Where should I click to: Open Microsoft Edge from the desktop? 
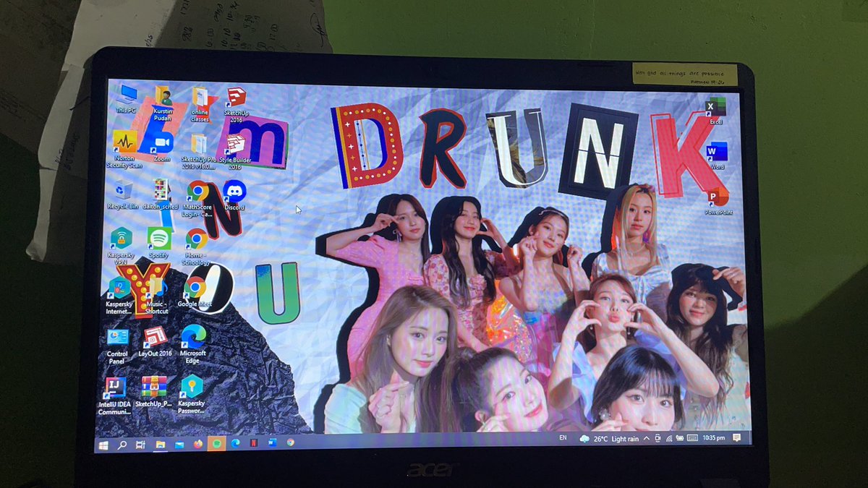coord(193,344)
